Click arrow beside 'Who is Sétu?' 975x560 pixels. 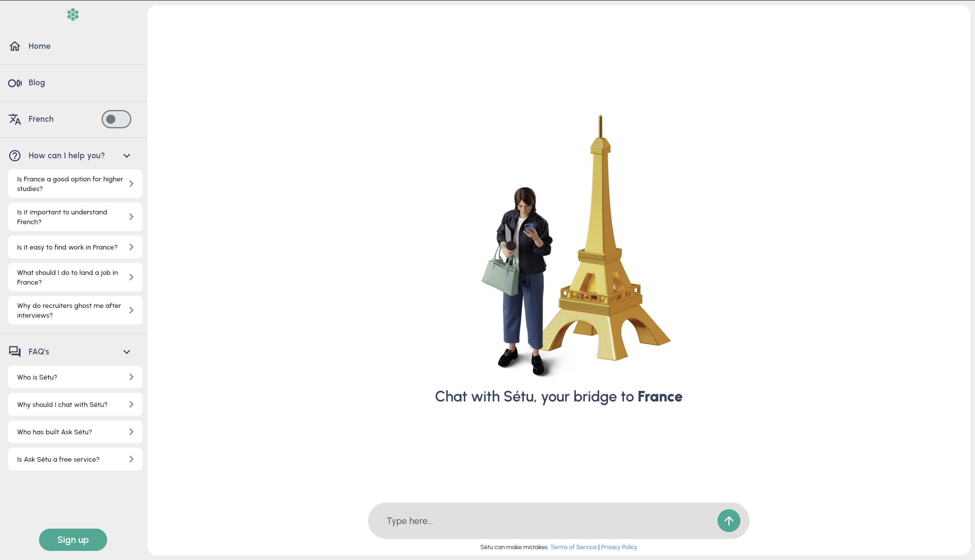pos(131,377)
